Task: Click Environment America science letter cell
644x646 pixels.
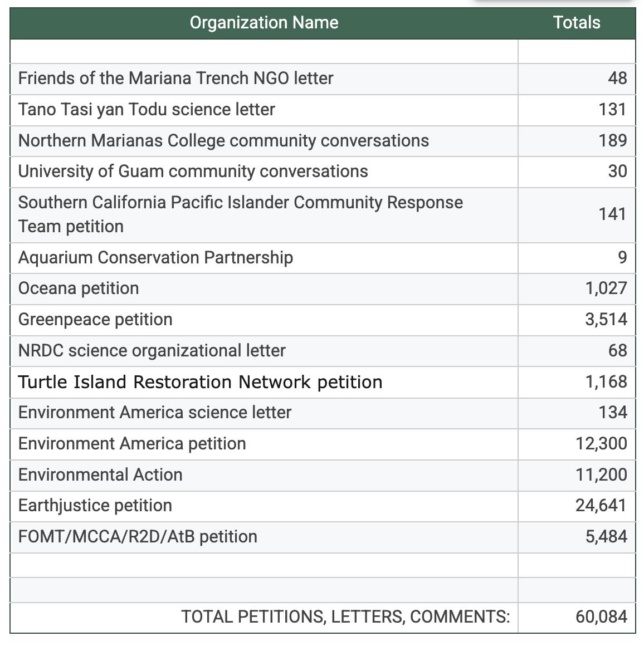Action: (x=154, y=413)
